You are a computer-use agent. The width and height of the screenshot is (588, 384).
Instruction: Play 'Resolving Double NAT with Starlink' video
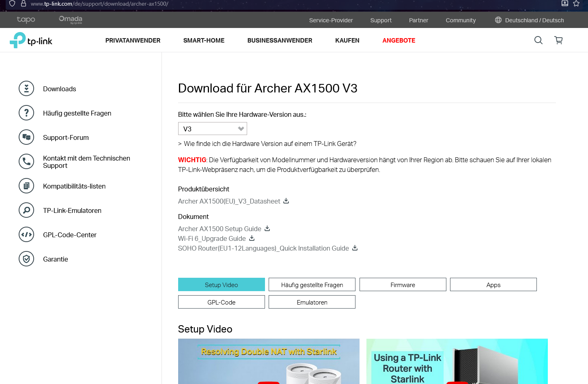[x=269, y=361]
